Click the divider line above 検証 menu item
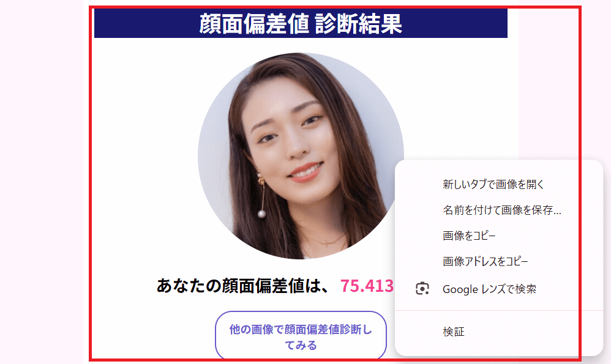Screen dimensions: 611x364 point(499,310)
